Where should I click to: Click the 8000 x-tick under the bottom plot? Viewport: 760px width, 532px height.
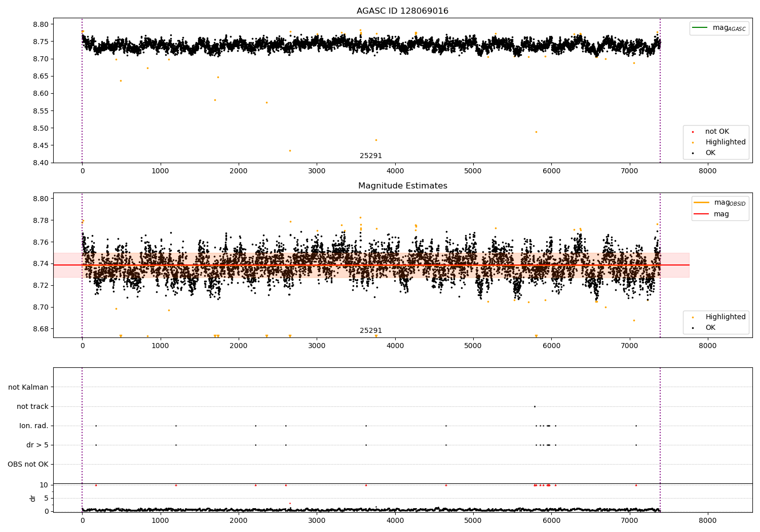coord(708,520)
